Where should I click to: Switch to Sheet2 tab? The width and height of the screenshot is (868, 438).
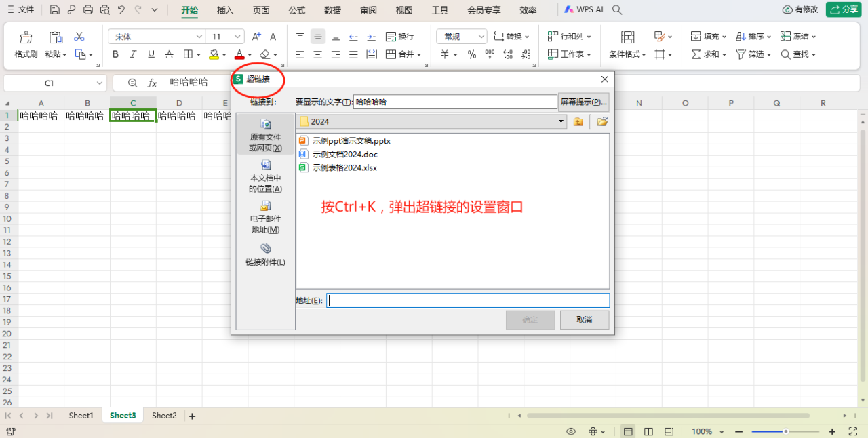tap(164, 416)
